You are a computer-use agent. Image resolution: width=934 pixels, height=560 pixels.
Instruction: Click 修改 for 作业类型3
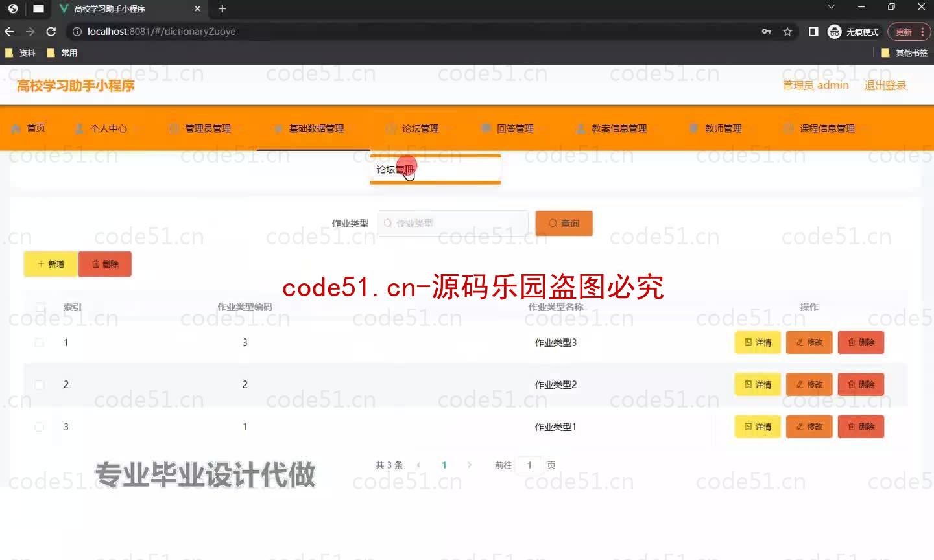click(809, 342)
